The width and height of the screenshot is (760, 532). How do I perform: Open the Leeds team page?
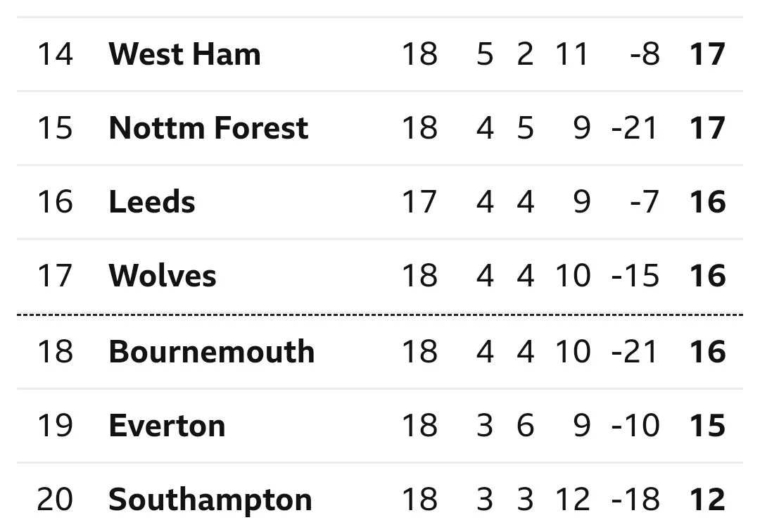[152, 203]
